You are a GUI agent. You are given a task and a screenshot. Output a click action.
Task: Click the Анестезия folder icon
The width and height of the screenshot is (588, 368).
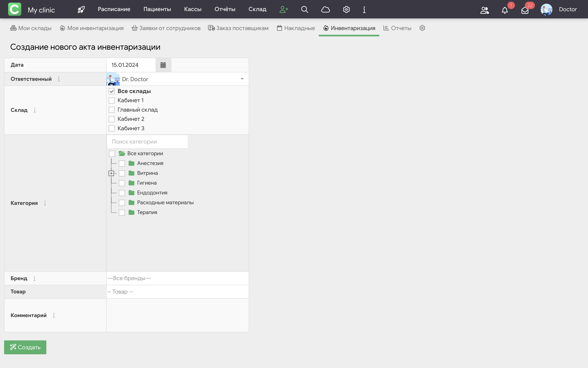pos(131,163)
